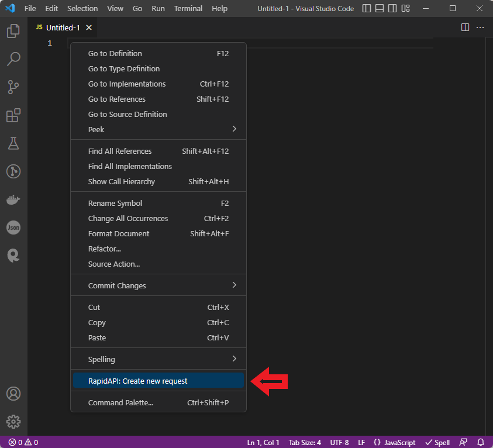Change the LF end of line sequence
Viewport: 493px width, 448px height.
tap(361, 442)
